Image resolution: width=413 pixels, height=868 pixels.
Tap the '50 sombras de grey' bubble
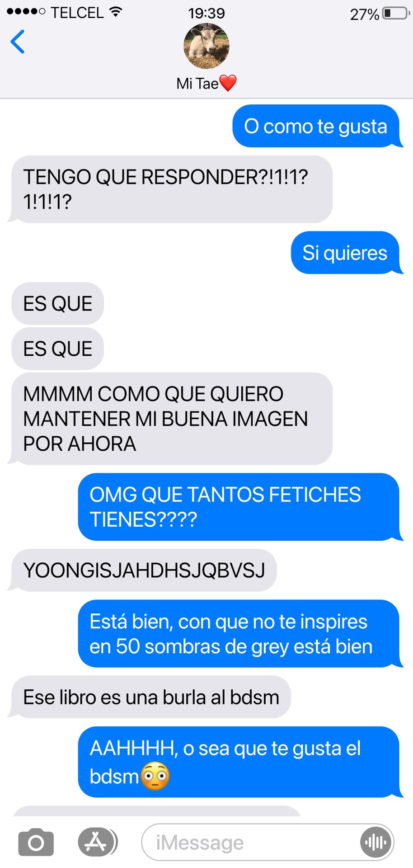pyautogui.click(x=239, y=633)
